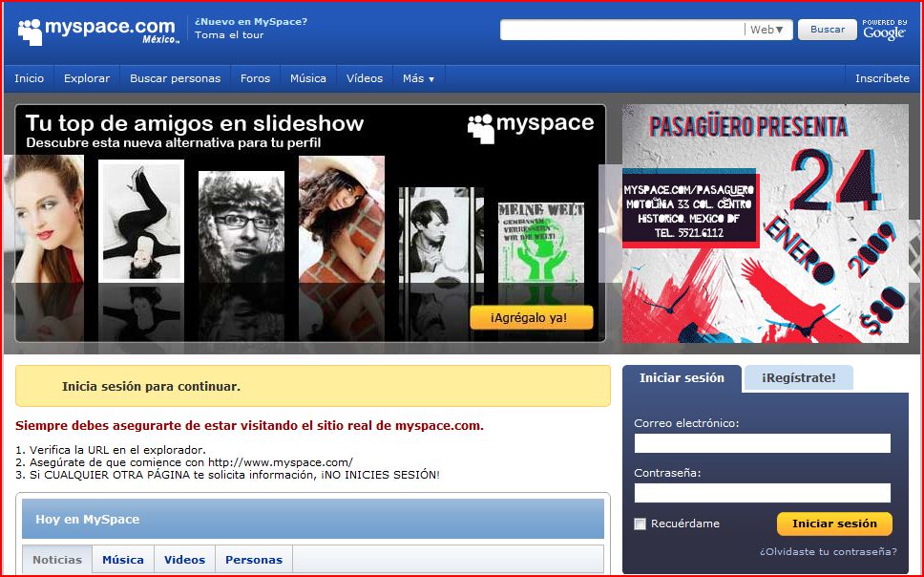The height and width of the screenshot is (577, 924).
Task: Focus the Contraseña password field
Action: [763, 493]
